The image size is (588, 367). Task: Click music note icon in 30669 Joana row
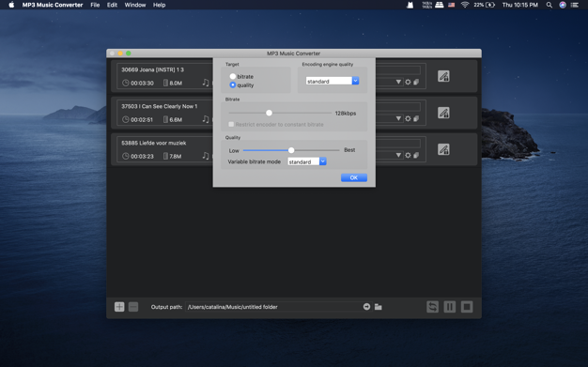pyautogui.click(x=206, y=83)
